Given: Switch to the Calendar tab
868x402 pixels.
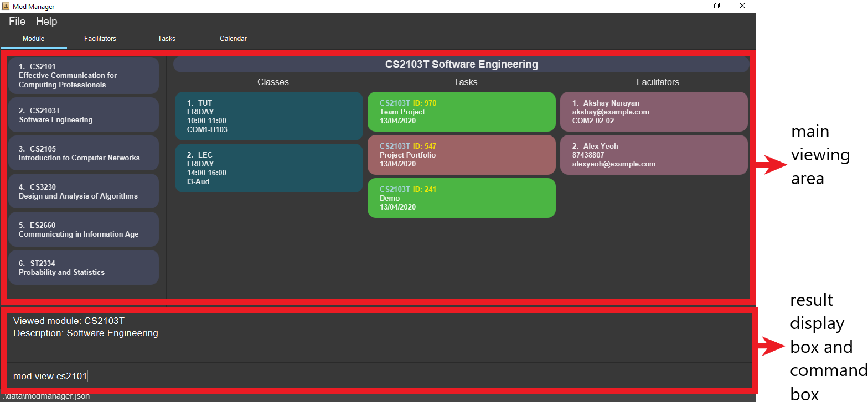Looking at the screenshot, I should click(x=233, y=39).
